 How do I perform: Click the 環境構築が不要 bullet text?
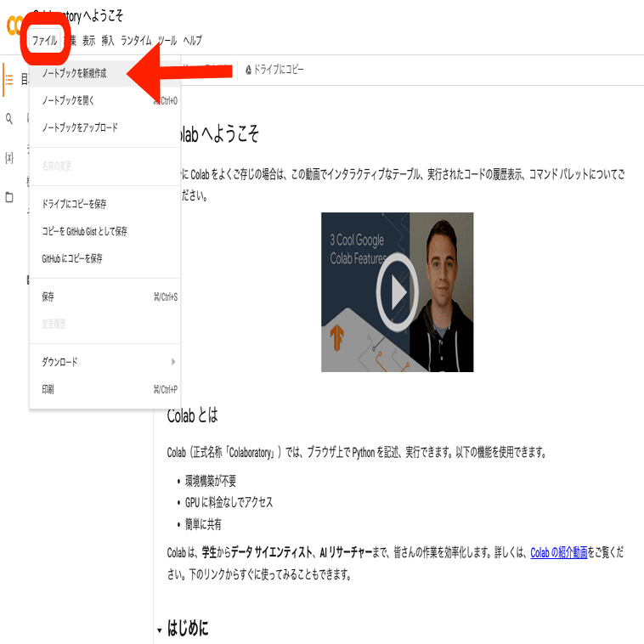pos(211,481)
